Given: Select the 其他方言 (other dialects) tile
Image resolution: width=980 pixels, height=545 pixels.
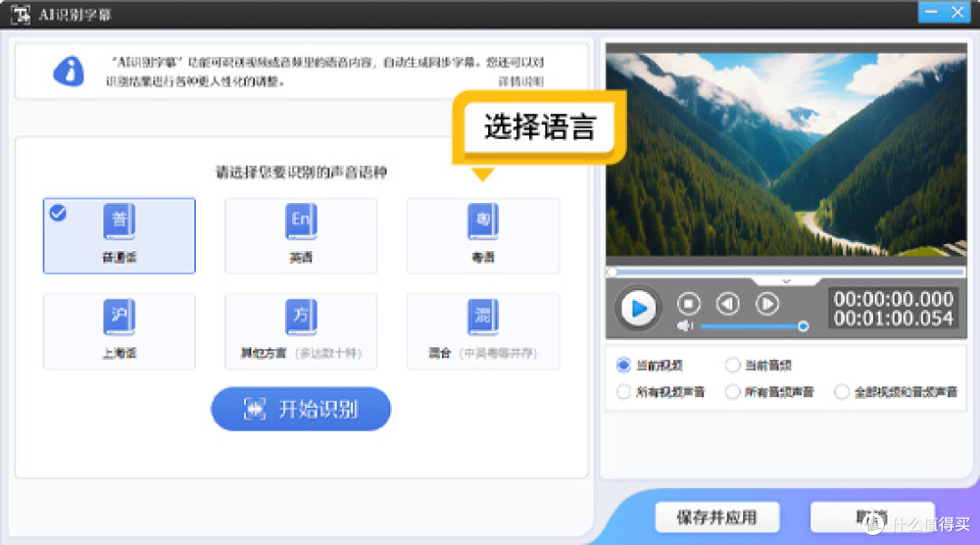Looking at the screenshot, I should coord(300,332).
